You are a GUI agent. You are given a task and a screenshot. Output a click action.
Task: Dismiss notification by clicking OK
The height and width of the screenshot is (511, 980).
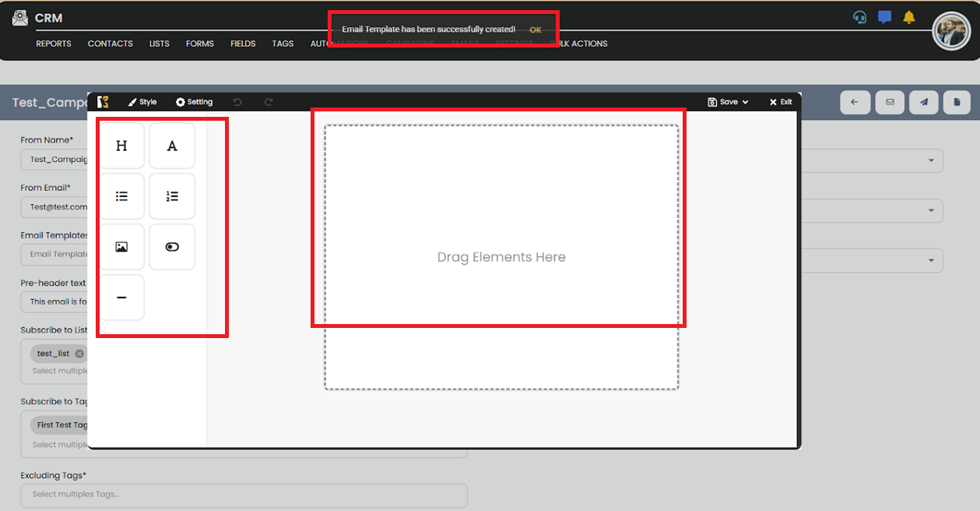coord(536,30)
